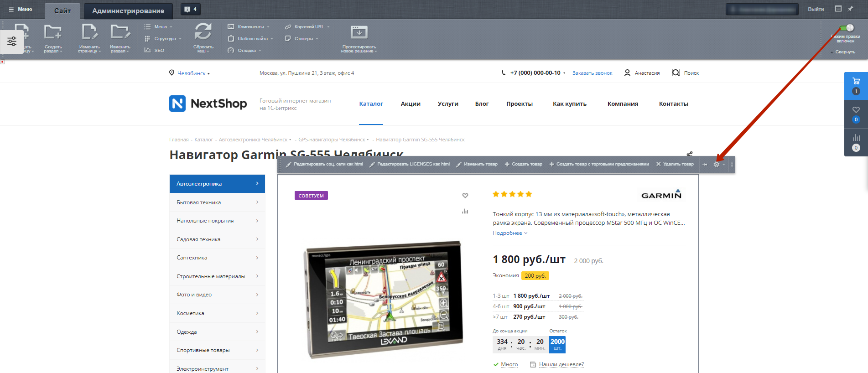
Task: Click the share icon next to product title
Action: coord(690,154)
